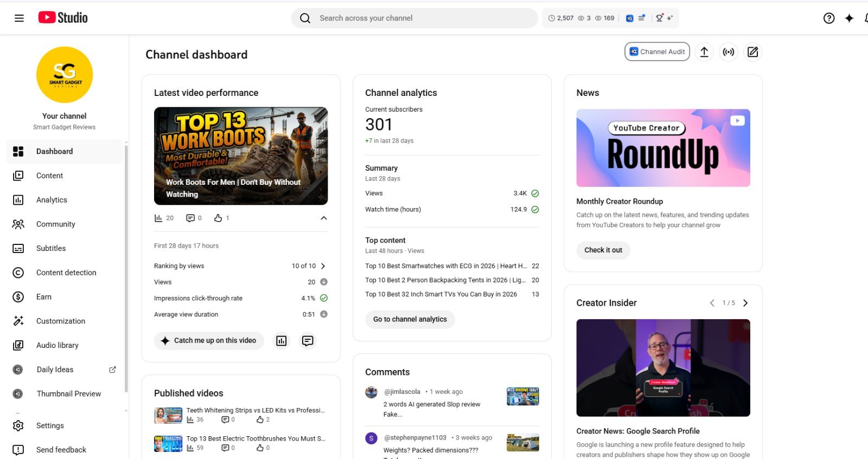Click the create post pencil icon
Image resolution: width=868 pixels, height=459 pixels.
pos(753,51)
